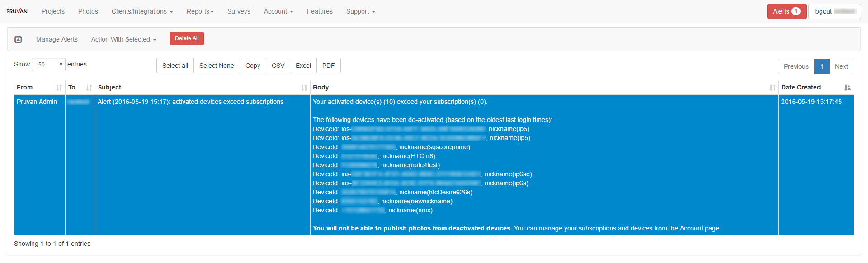Click the Select all button
Viewport: 868px width, 263px height.
coord(175,66)
